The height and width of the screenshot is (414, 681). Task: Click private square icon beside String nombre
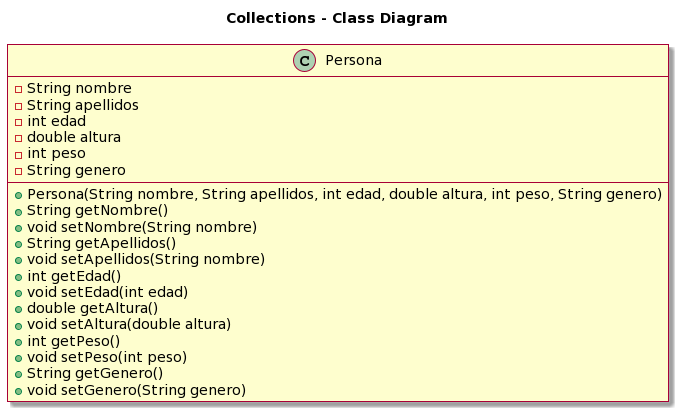point(19,89)
